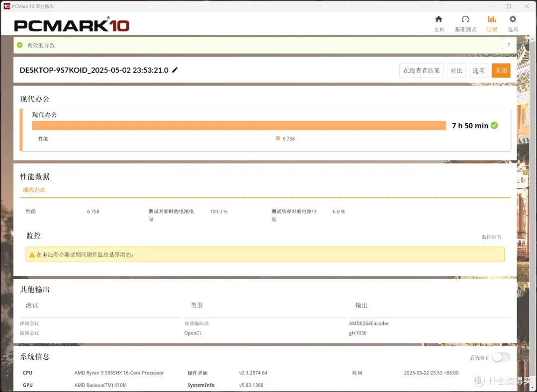Click the 输出 column header

pos(361,305)
